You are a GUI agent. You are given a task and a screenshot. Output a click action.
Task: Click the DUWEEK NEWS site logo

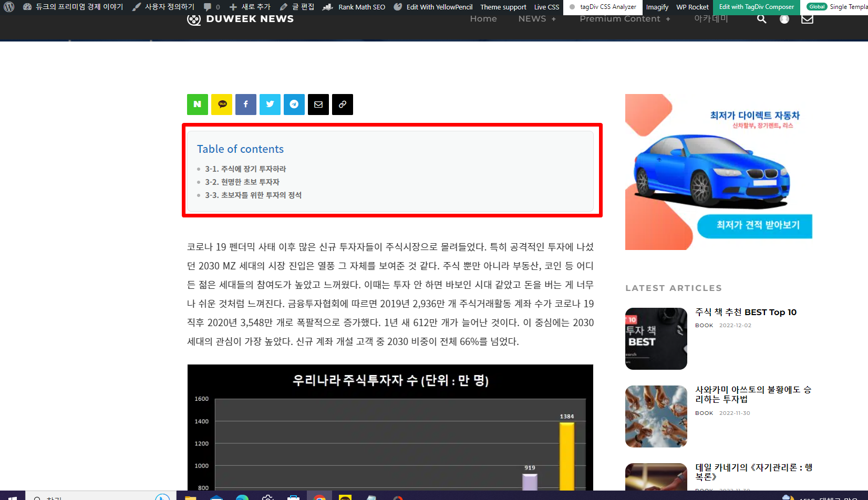240,19
